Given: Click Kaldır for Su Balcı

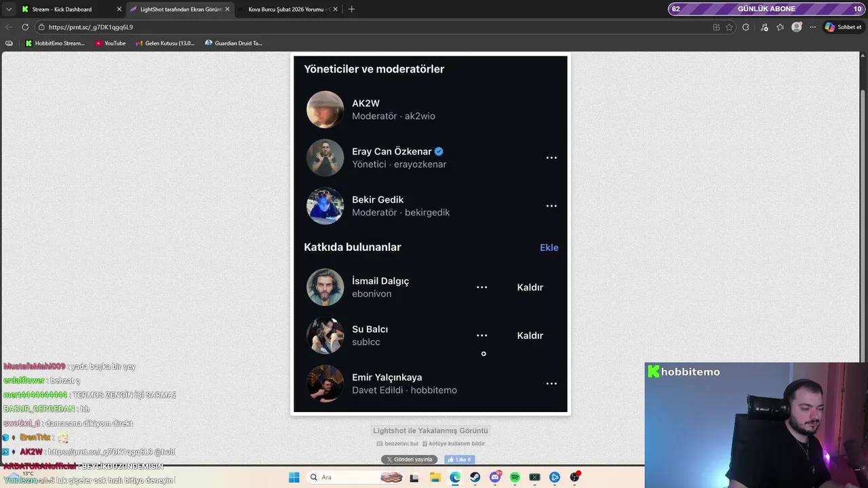Looking at the screenshot, I should click(530, 335).
